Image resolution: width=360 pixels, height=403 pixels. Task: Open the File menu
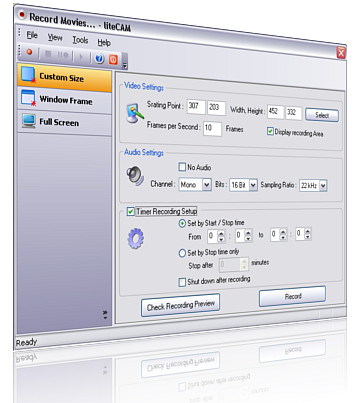(x=32, y=35)
